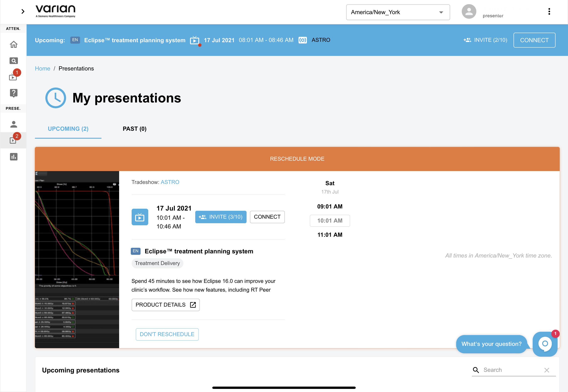This screenshot has height=392, width=568.
Task: Click the EN language badge in card
Action: coord(135,251)
